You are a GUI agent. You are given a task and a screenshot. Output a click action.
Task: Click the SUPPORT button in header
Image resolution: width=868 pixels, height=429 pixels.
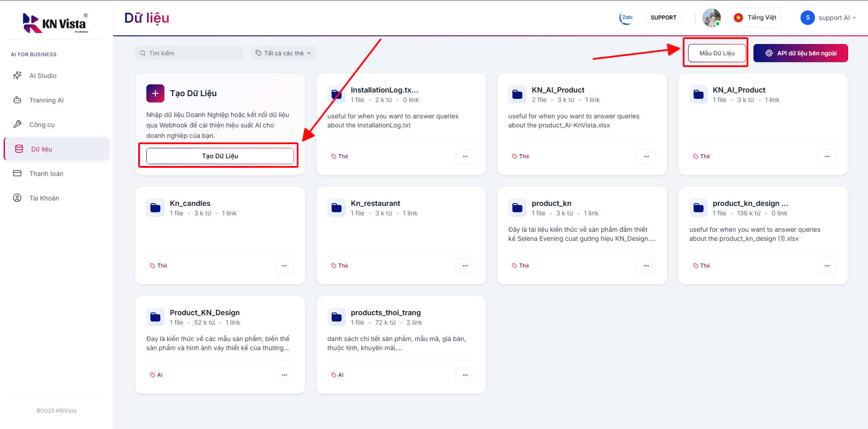tap(663, 18)
